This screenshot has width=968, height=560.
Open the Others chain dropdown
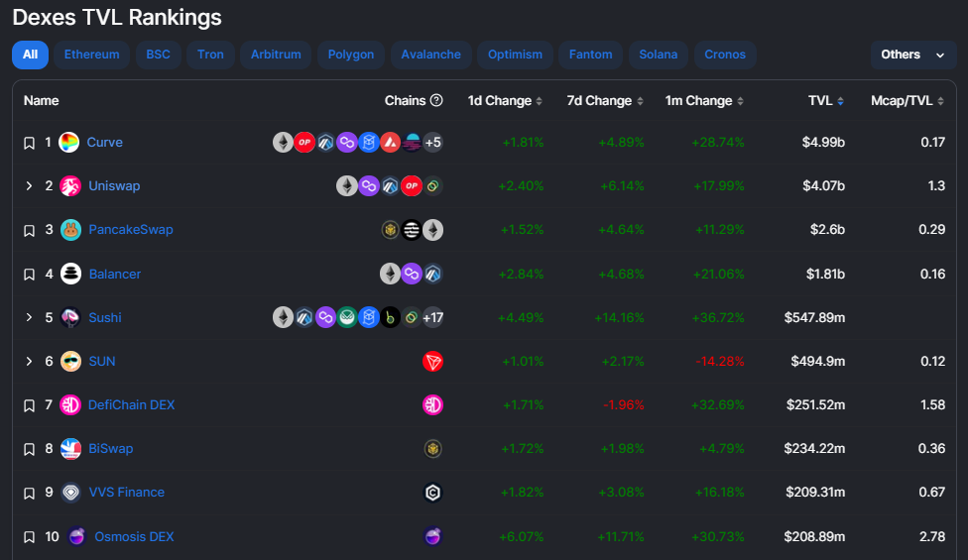pyautogui.click(x=913, y=55)
